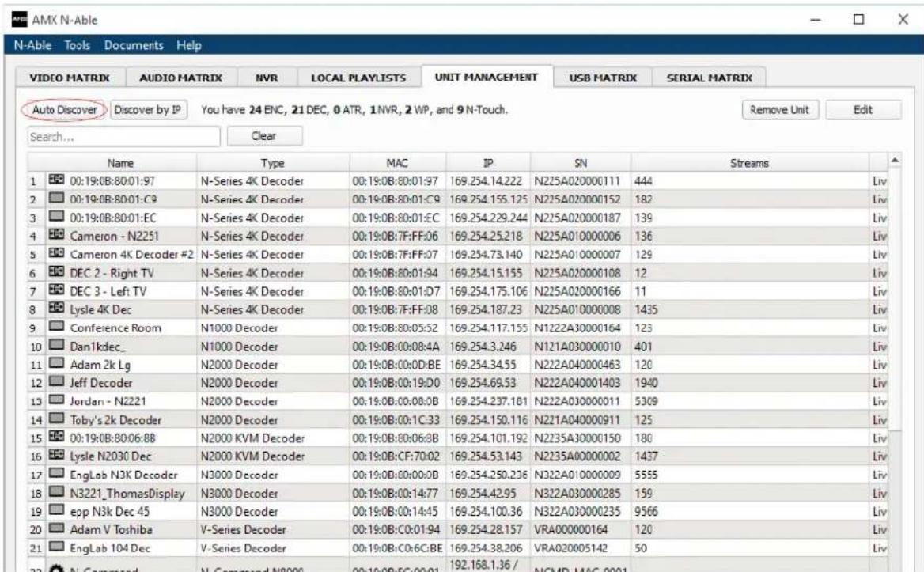Sort the table by MAC column header
The height and width of the screenshot is (572, 924).
click(x=398, y=163)
